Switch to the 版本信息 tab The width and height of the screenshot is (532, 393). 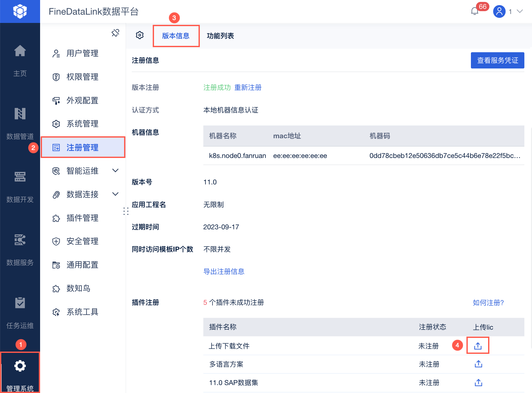(x=176, y=36)
